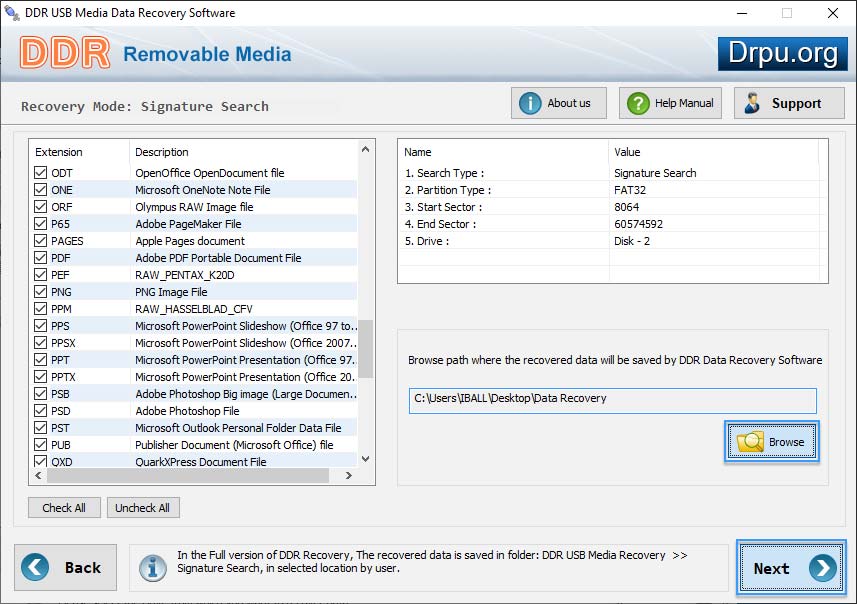857x604 pixels.
Task: Click the horizontal scrollbar thumb of extension list
Action: tap(188, 476)
